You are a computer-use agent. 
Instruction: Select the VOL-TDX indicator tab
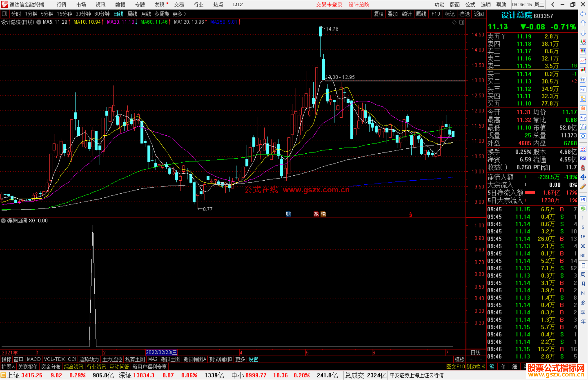pos(54,359)
